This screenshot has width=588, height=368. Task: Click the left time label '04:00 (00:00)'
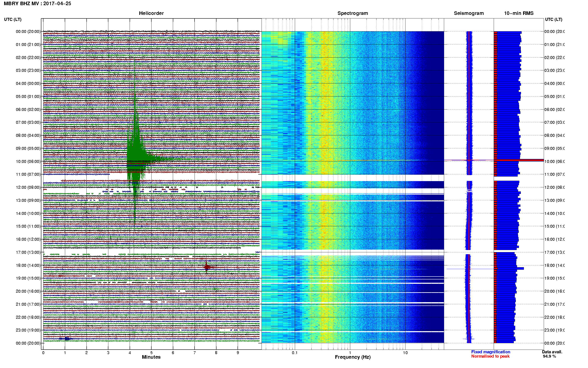click(x=28, y=83)
